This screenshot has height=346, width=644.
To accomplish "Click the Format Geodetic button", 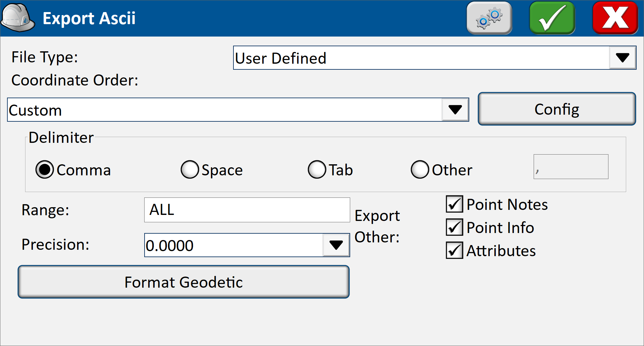I will click(183, 282).
